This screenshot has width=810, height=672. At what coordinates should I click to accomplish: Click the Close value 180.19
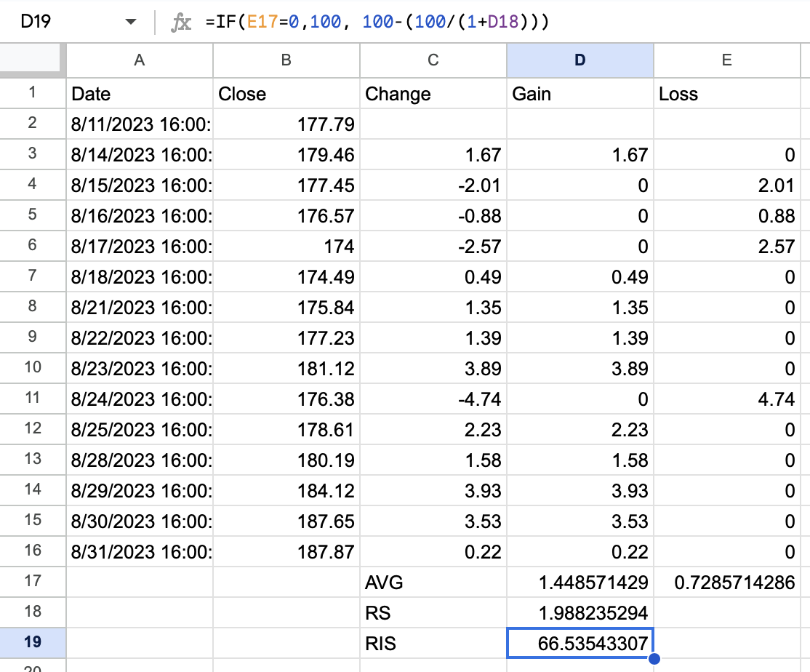286,460
